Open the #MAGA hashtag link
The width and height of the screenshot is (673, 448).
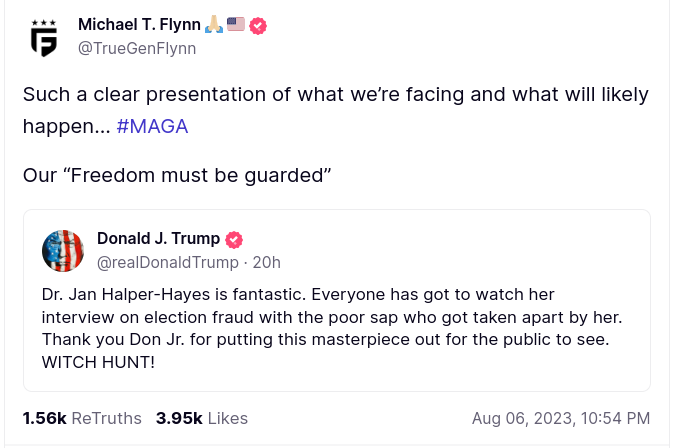(x=152, y=127)
